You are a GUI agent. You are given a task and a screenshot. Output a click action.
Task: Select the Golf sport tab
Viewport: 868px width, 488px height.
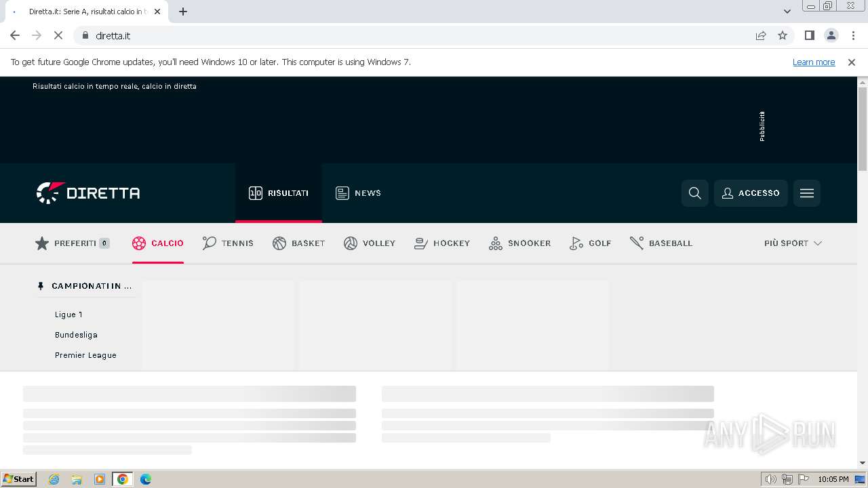[591, 243]
